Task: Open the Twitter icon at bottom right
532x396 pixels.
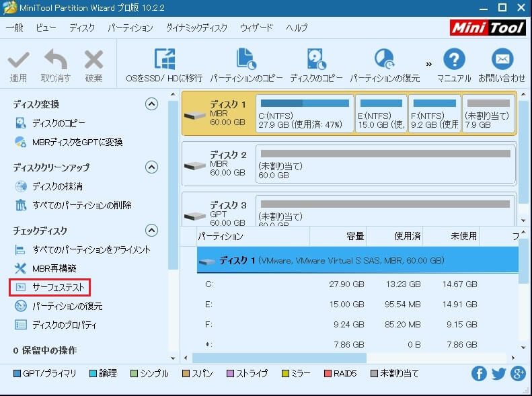Action: (x=498, y=374)
